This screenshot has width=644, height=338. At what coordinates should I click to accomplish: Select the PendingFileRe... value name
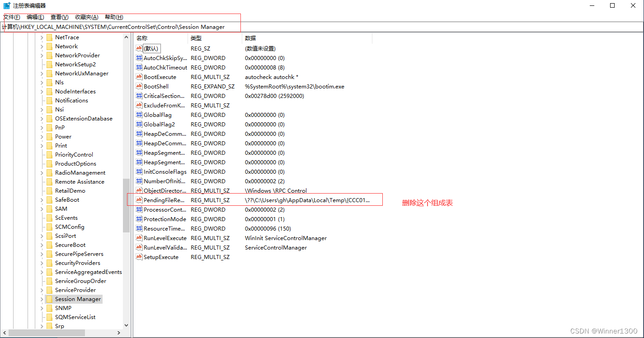coord(165,200)
